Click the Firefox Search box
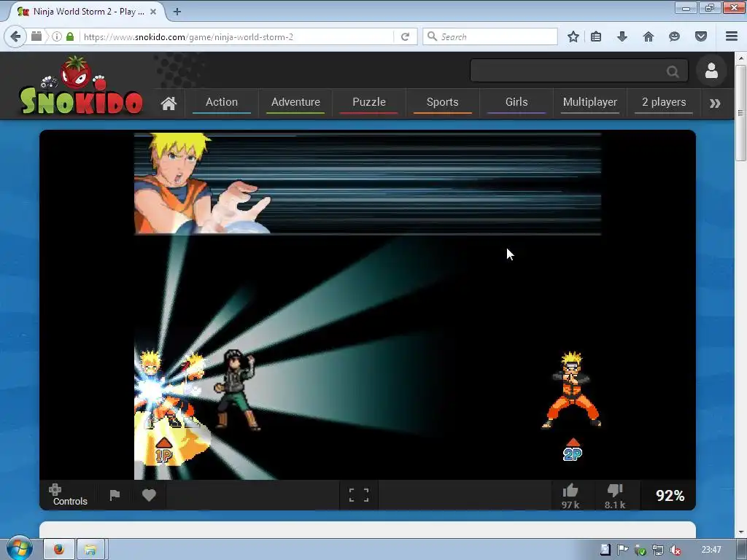Viewport: 747px width, 560px height. [x=490, y=36]
